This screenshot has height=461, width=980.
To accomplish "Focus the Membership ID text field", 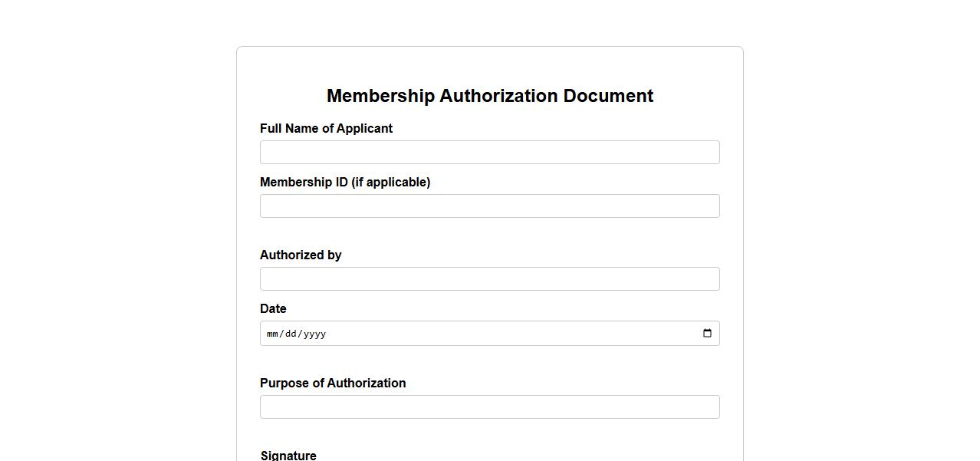I will [489, 206].
